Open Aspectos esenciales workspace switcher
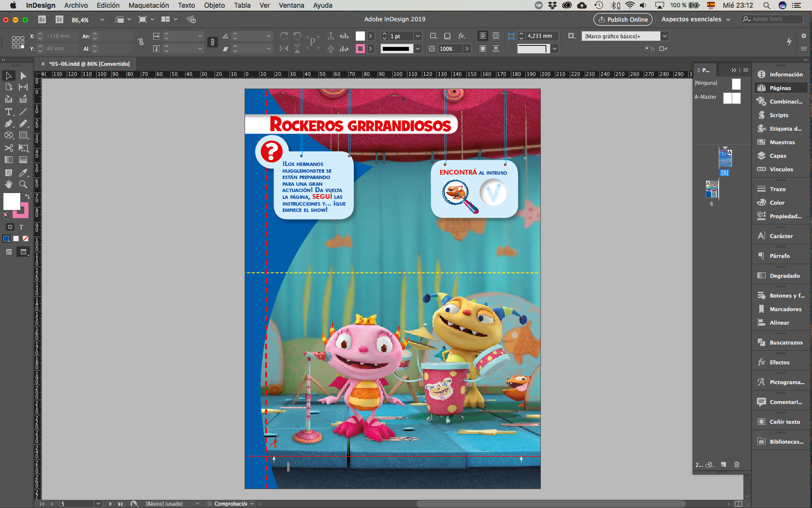The height and width of the screenshot is (508, 812). [x=696, y=19]
